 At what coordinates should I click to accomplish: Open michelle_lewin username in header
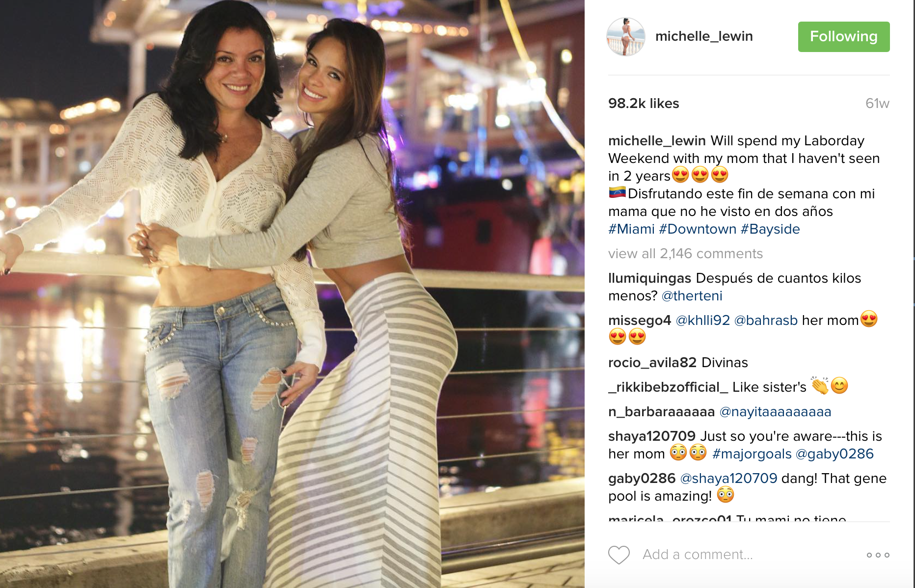tap(704, 36)
